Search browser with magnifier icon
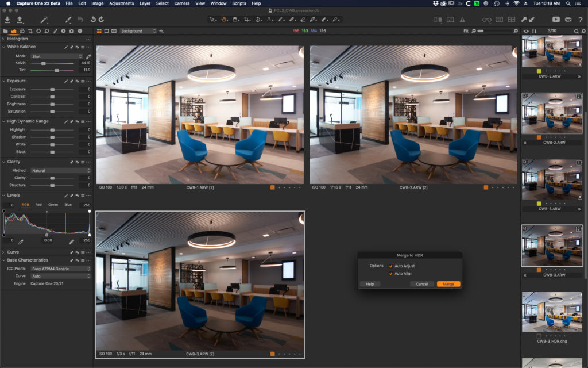 (577, 31)
